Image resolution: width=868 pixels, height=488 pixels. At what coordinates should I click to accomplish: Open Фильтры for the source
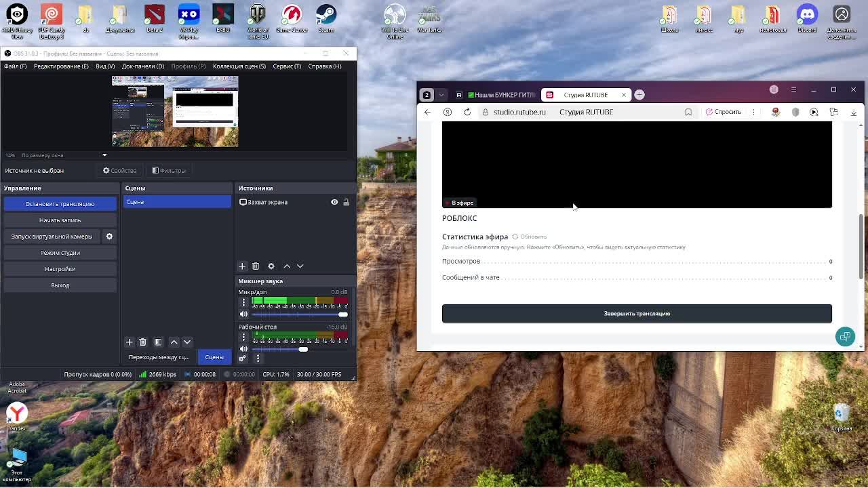click(169, 171)
